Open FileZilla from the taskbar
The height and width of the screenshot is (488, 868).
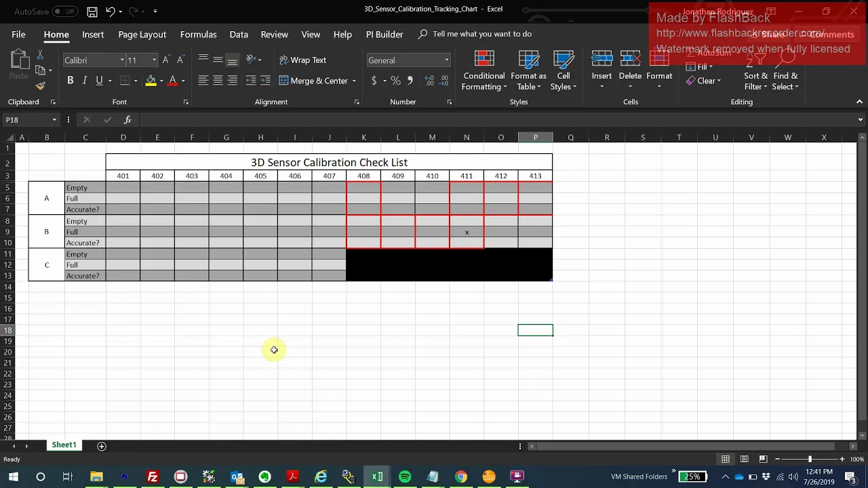(153, 476)
